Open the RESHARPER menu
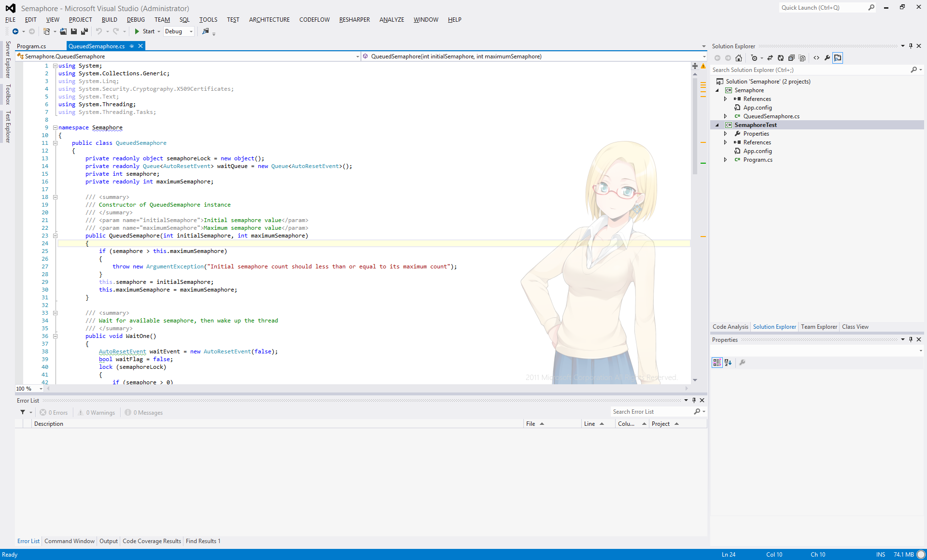The width and height of the screenshot is (927, 560). [354, 20]
